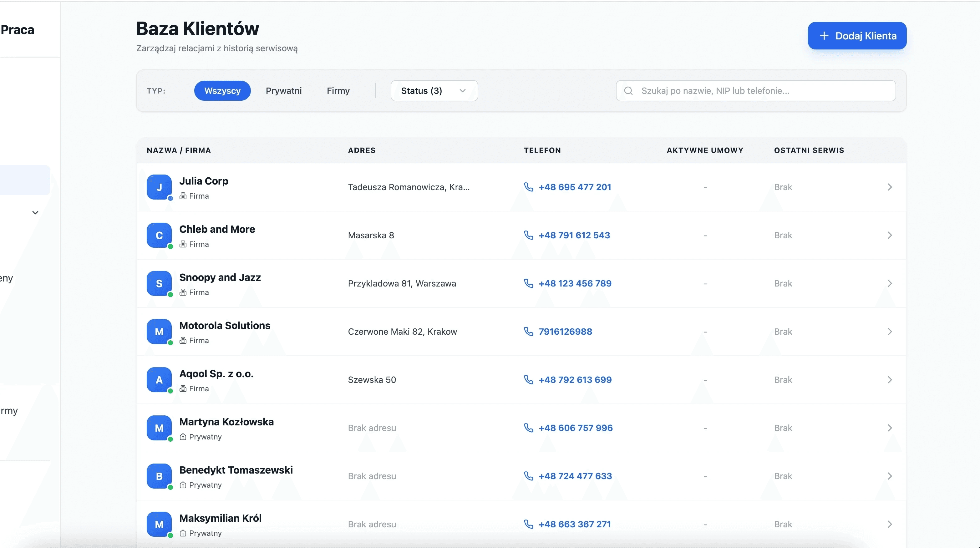Click the phone icon beside 7916126988
The width and height of the screenshot is (980, 548).
click(x=528, y=331)
